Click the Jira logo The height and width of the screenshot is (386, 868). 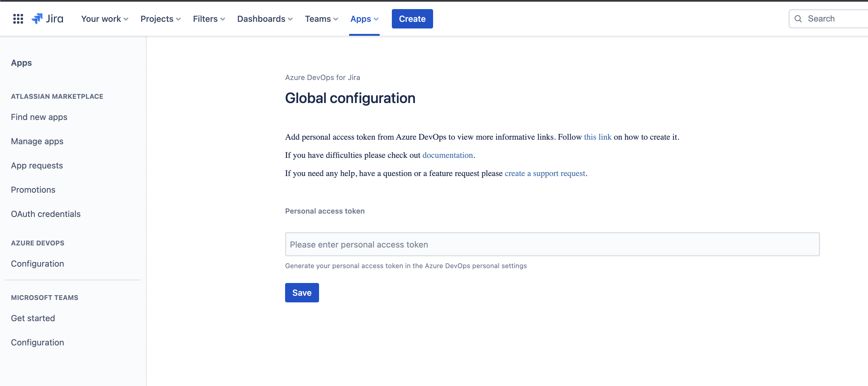pyautogui.click(x=47, y=19)
